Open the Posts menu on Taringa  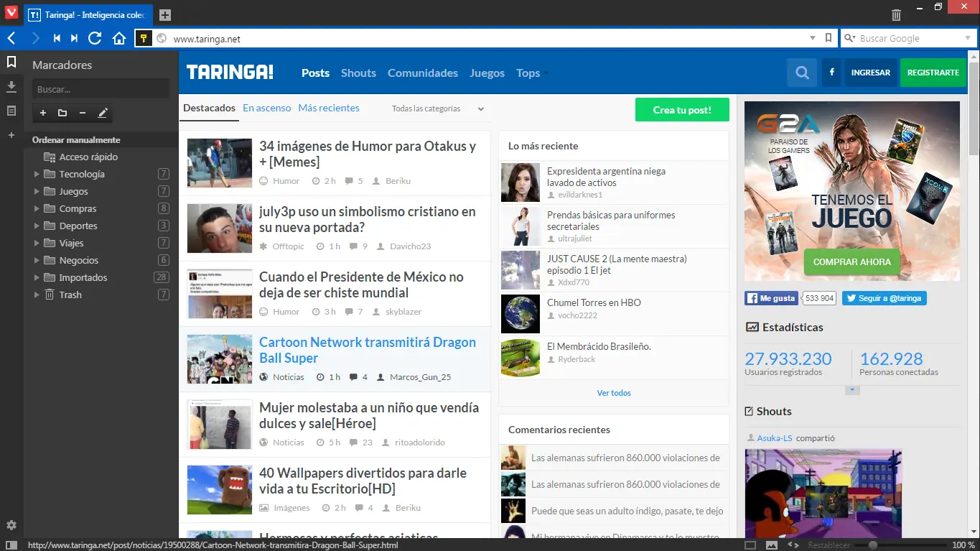[x=315, y=73]
